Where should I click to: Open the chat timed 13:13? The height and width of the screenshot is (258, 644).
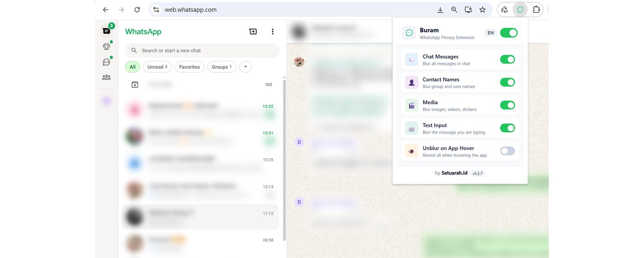[x=200, y=190]
